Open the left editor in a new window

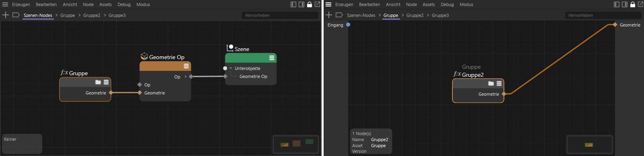pyautogui.click(x=317, y=4)
